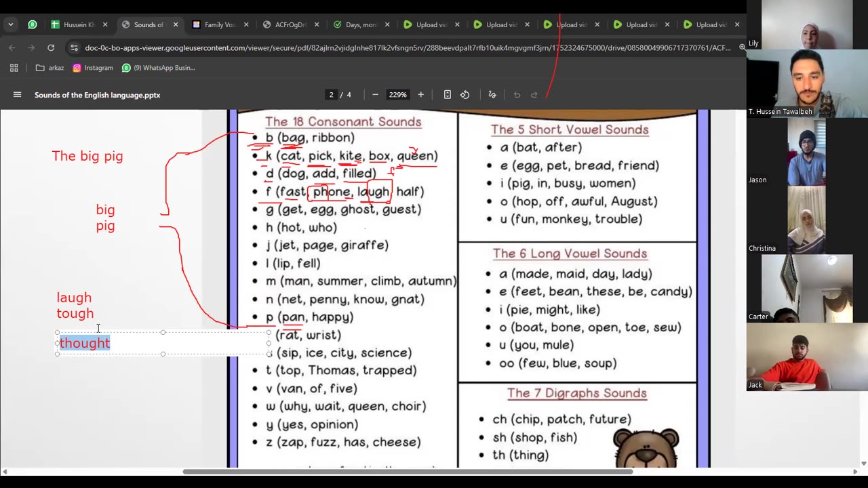Screen dimensions: 868x488
Task: Click the line j (jet, page, giraffe)
Action: coord(327,245)
